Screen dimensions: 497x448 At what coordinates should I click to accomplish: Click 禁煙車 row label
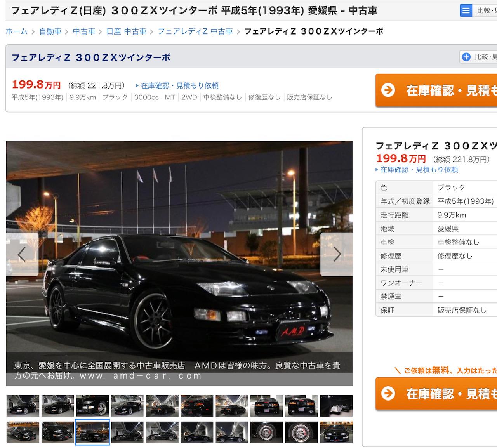pyautogui.click(x=391, y=297)
